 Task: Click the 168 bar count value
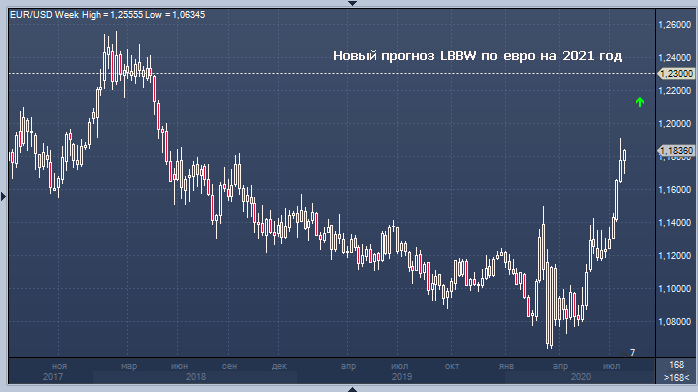coord(676,365)
